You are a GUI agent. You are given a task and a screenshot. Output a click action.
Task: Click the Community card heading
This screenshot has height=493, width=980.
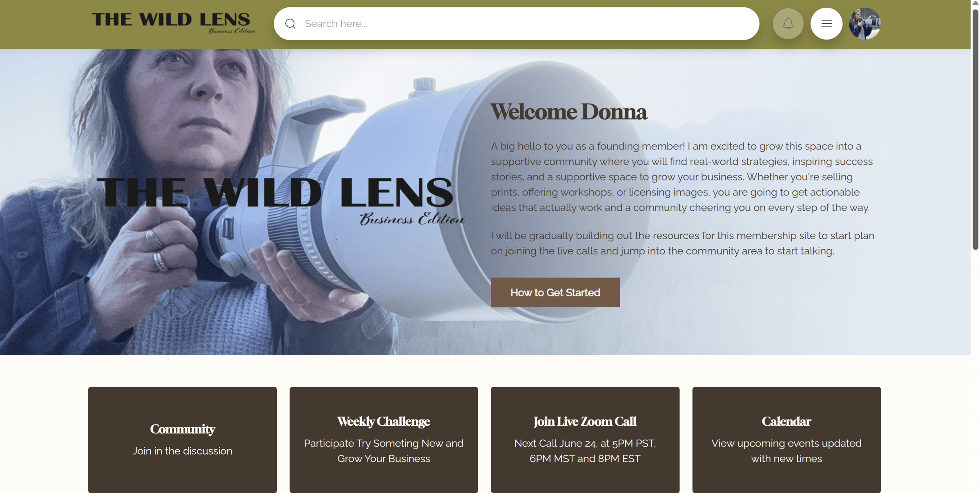pyautogui.click(x=182, y=429)
